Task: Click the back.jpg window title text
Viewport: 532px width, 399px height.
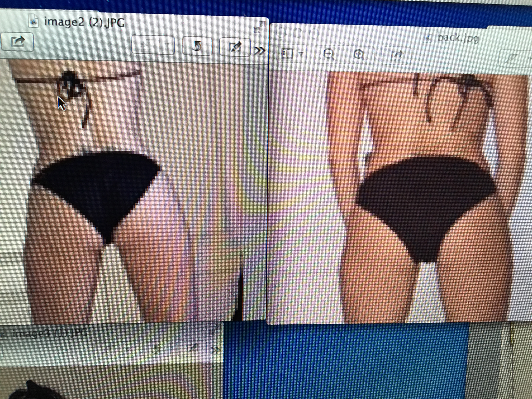Action: click(458, 38)
